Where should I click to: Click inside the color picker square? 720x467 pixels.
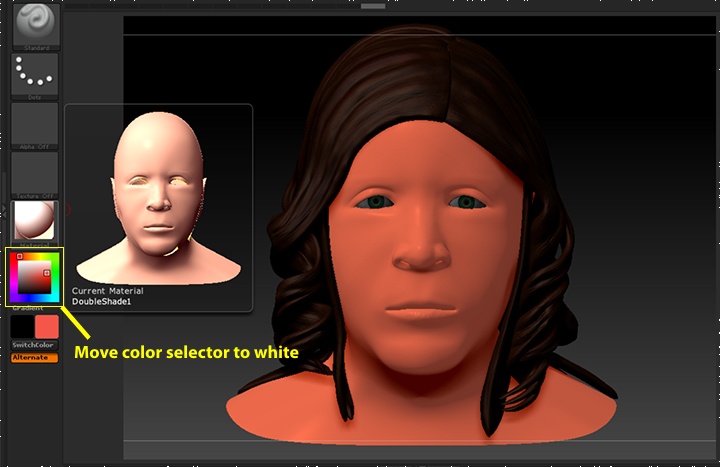tap(34, 277)
